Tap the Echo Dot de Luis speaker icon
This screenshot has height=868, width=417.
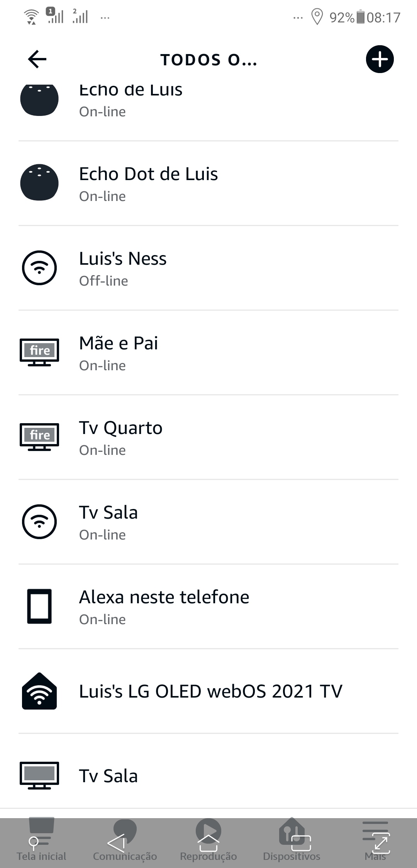39,183
